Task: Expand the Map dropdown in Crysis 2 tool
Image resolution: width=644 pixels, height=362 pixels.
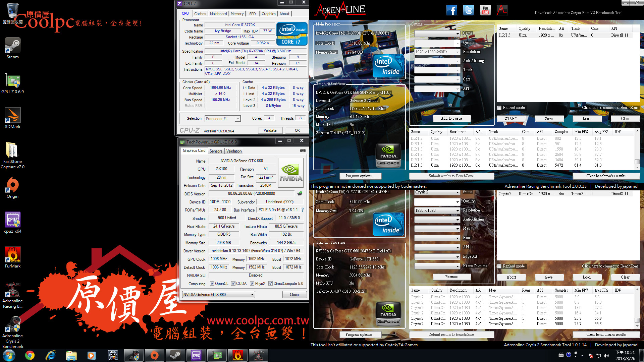Action: tap(437, 229)
